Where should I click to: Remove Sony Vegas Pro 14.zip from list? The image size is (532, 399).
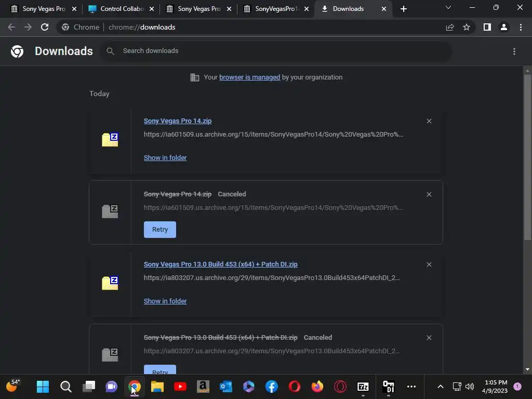click(x=429, y=121)
